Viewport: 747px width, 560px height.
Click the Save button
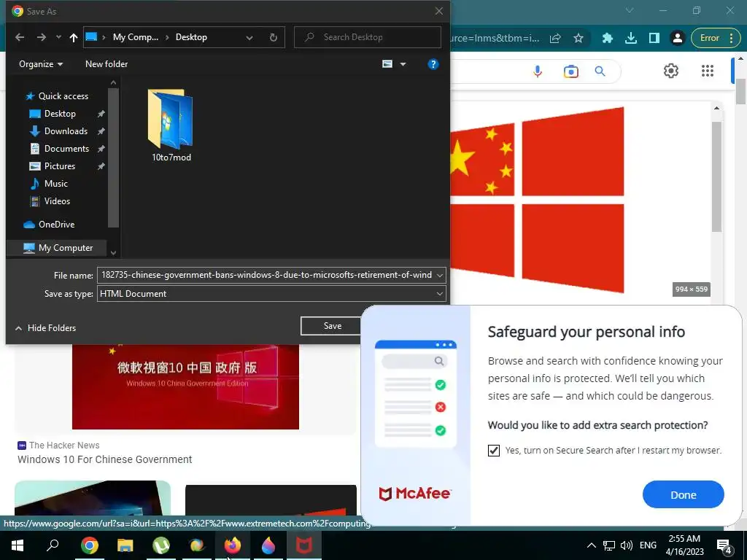tap(332, 326)
